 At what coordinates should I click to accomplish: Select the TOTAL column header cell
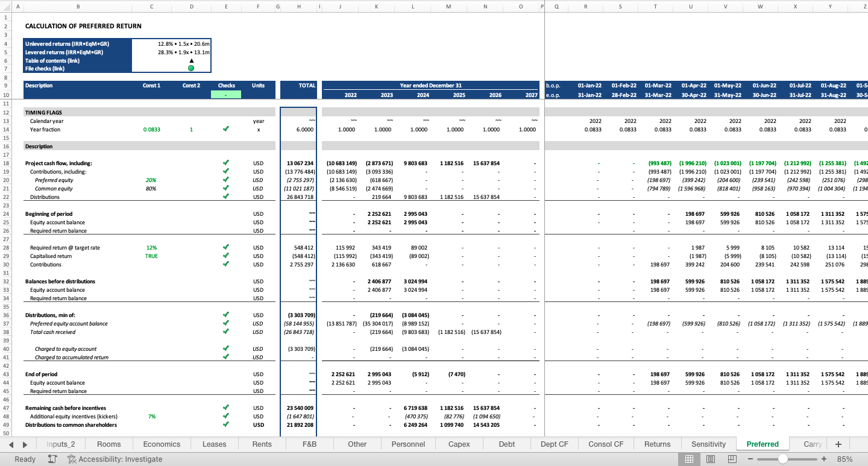click(298, 86)
